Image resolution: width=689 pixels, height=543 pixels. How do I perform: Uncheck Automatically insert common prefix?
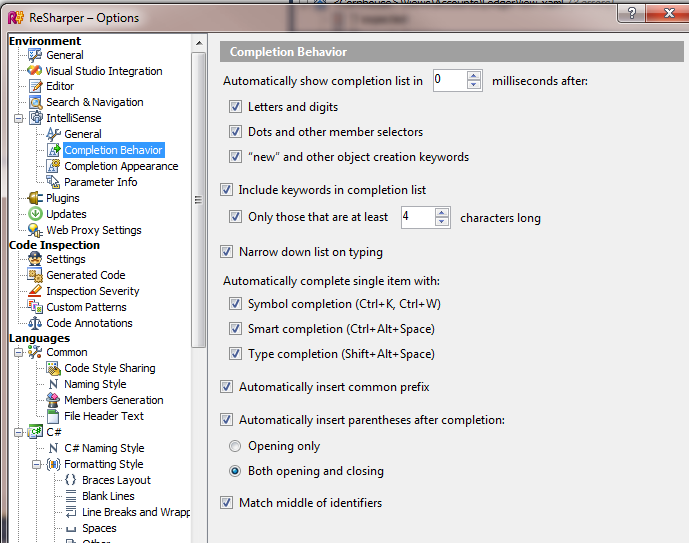[226, 387]
